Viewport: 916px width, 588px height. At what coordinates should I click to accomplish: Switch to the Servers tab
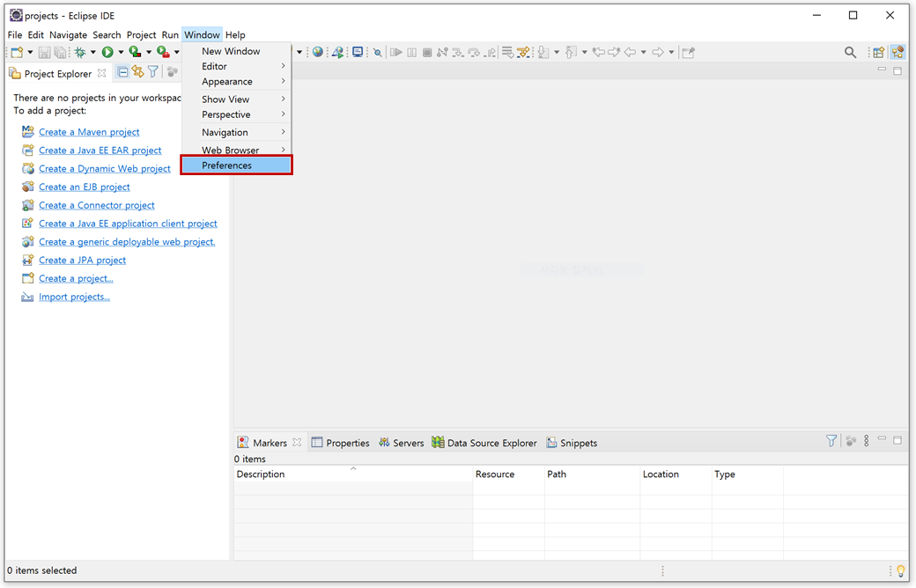pyautogui.click(x=402, y=443)
